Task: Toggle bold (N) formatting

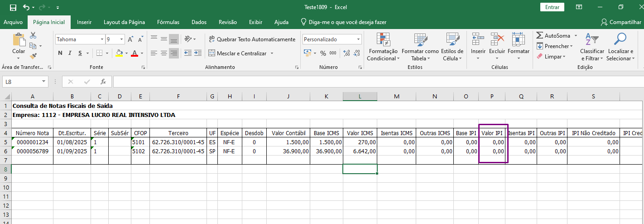Action: coord(60,54)
